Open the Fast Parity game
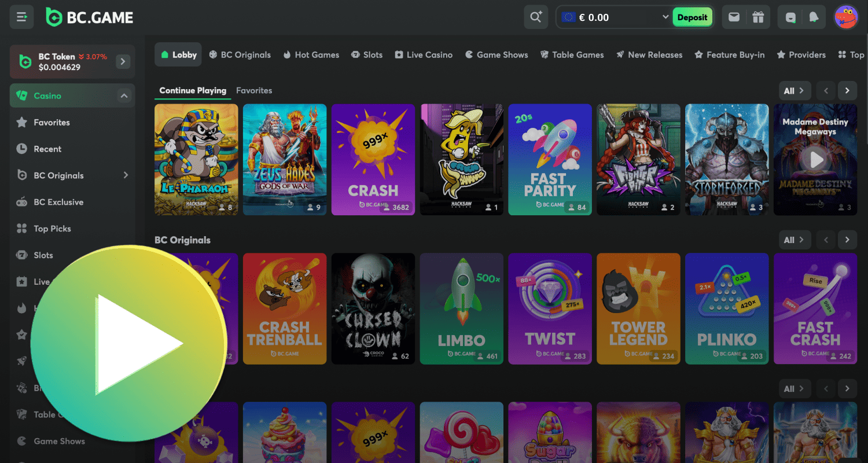 [550, 160]
